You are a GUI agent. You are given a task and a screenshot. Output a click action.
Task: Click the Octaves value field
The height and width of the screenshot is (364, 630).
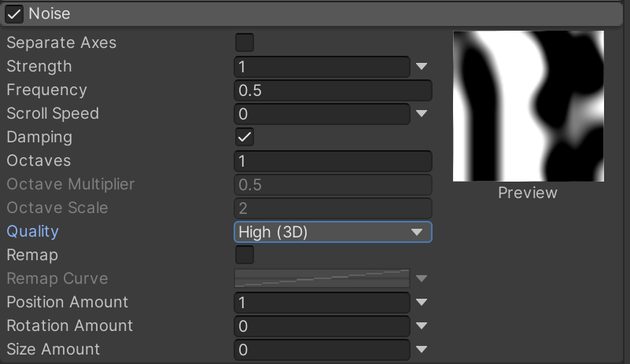coord(333,161)
